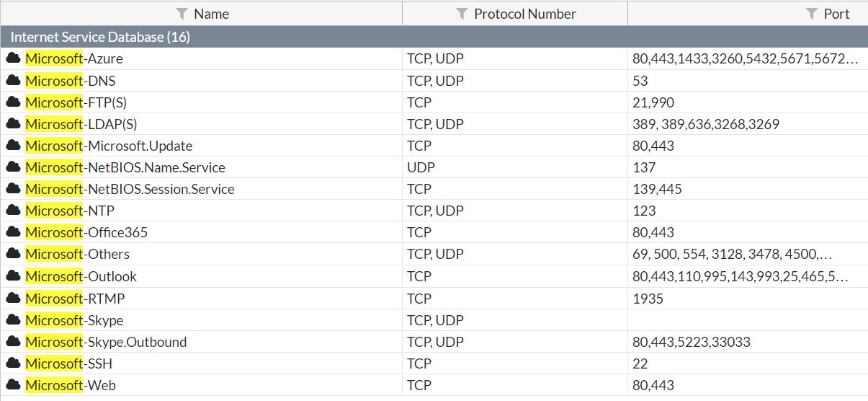868x401 pixels.
Task: Select the Microsoft-Skype.Outbound entry
Action: tap(434, 341)
